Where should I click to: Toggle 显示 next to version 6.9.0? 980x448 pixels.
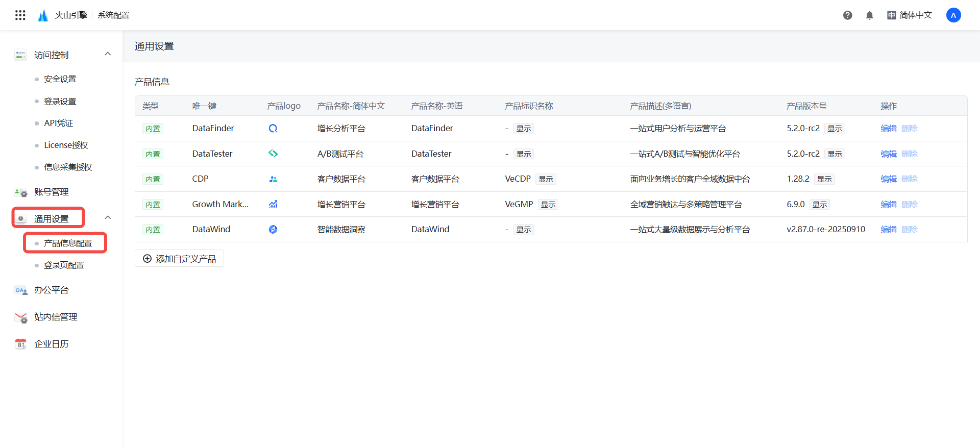820,205
